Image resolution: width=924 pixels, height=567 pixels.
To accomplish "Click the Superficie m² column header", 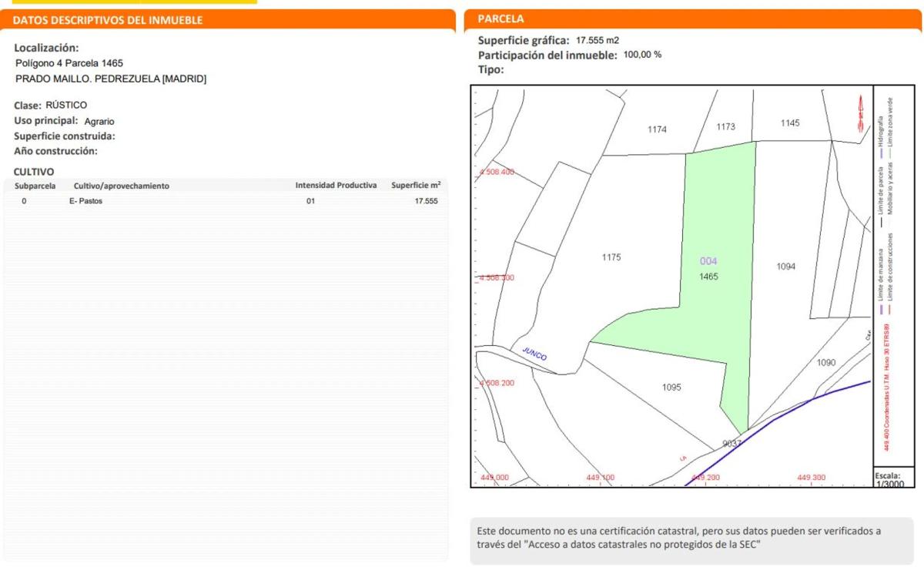I will (x=416, y=186).
